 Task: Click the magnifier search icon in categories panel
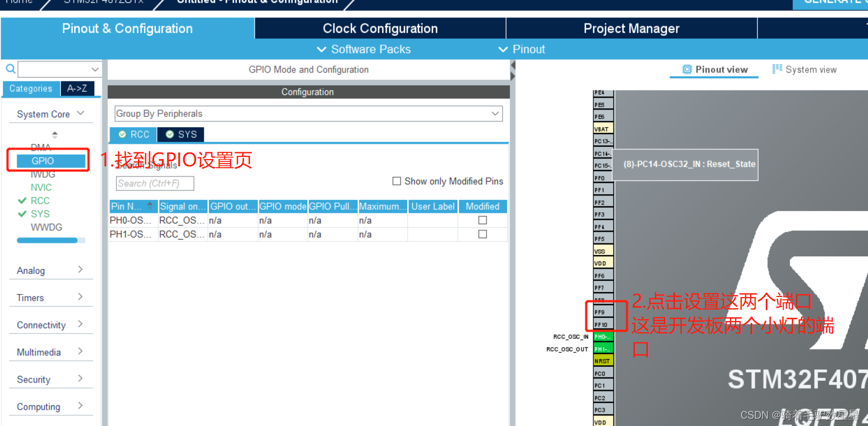click(x=10, y=69)
